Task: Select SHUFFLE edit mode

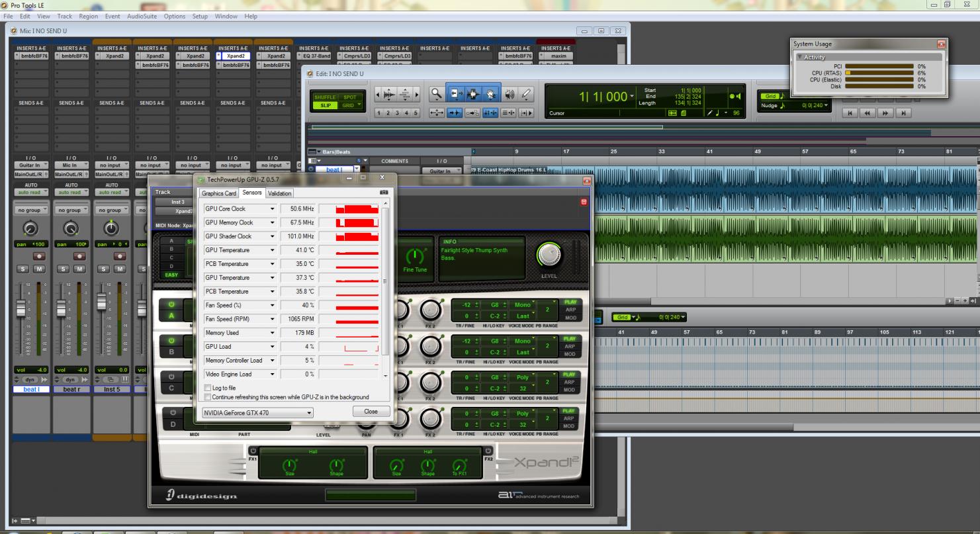Action: (x=326, y=97)
